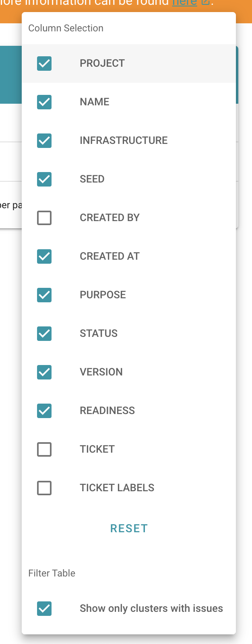Disable the NAME column
Viewport: 252px width, 644px height.
[x=44, y=102]
